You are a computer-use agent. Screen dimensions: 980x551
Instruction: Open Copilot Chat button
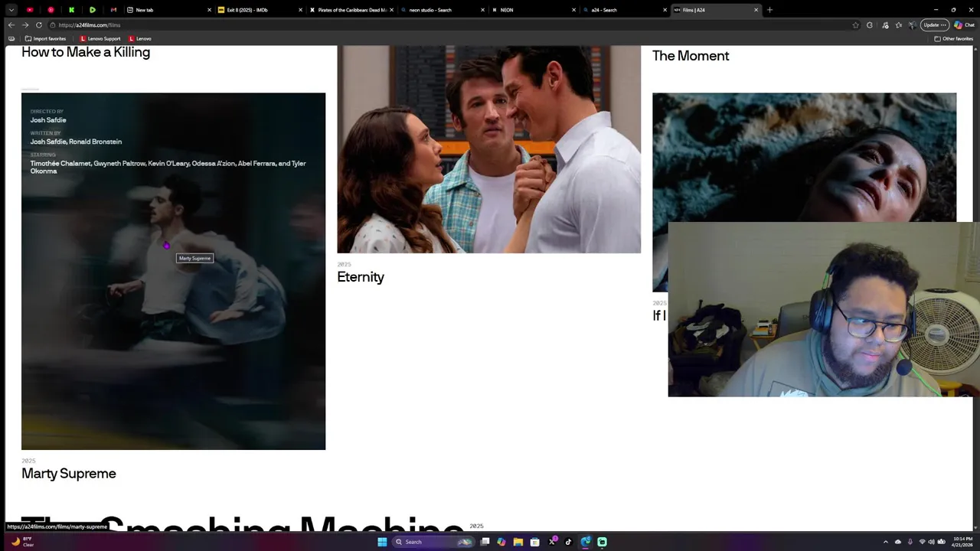coord(964,24)
